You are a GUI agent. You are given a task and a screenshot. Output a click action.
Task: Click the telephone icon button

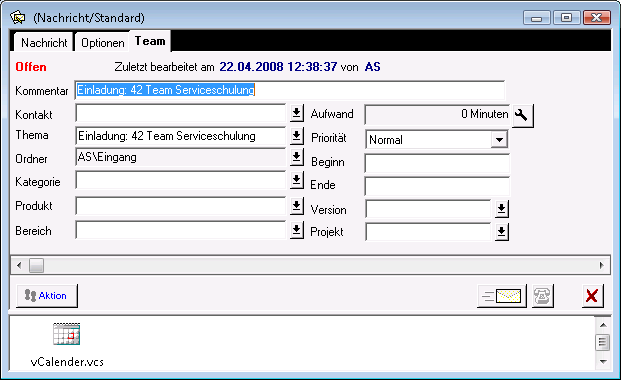click(543, 296)
